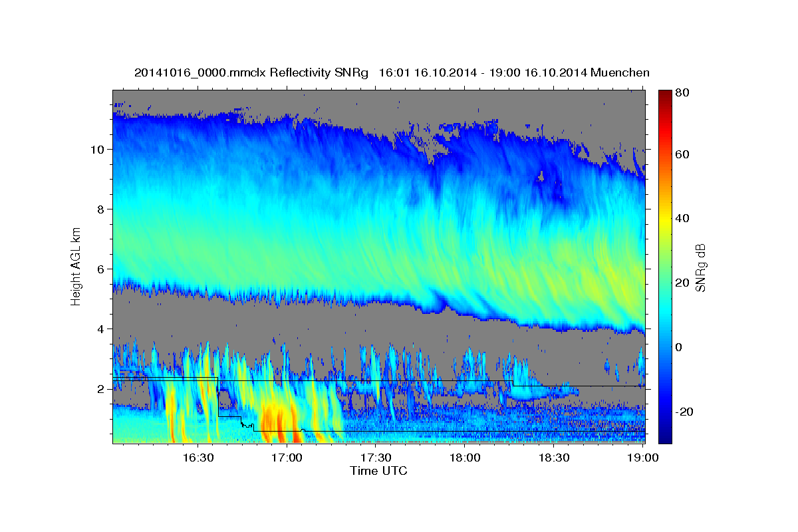Click the 'SNRg dB' colorbar label

tap(700, 268)
